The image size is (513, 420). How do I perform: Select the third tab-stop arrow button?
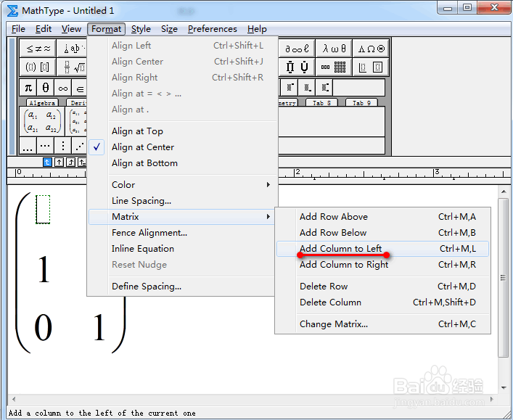click(x=70, y=162)
